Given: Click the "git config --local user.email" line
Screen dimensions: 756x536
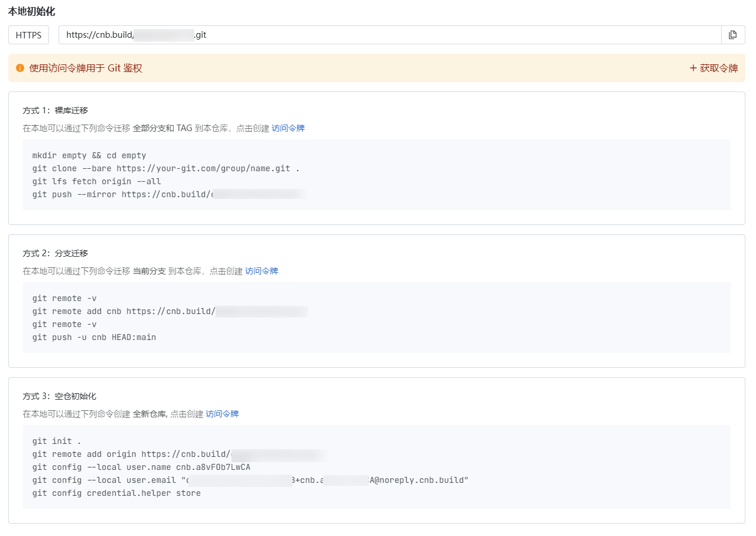Looking at the screenshot, I should pyautogui.click(x=250, y=480).
